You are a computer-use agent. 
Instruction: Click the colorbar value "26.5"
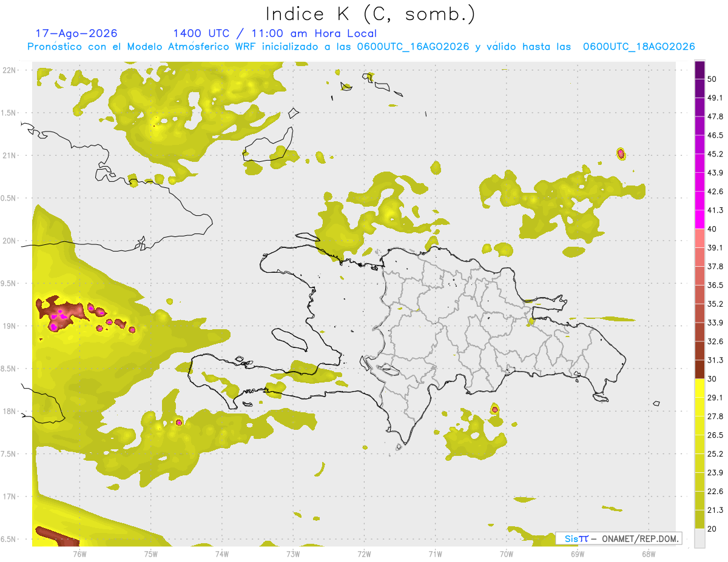click(x=715, y=435)
